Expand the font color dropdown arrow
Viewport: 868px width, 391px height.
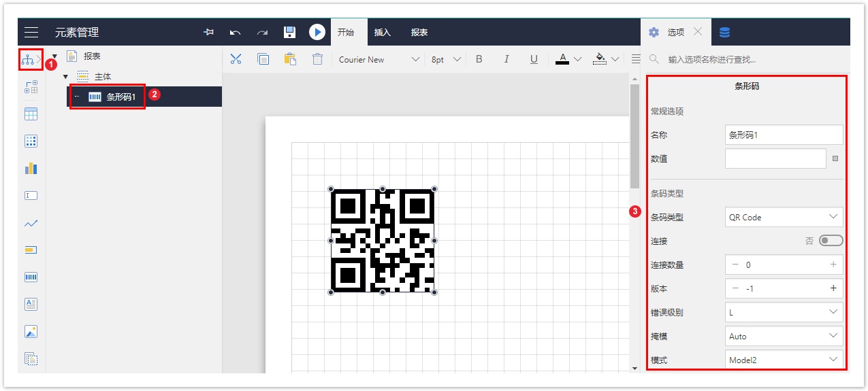pos(578,59)
